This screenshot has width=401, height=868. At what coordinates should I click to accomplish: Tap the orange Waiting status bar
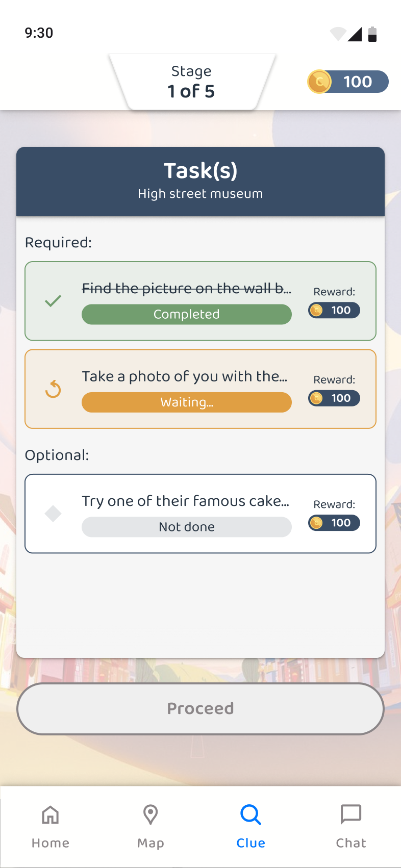[x=187, y=402]
